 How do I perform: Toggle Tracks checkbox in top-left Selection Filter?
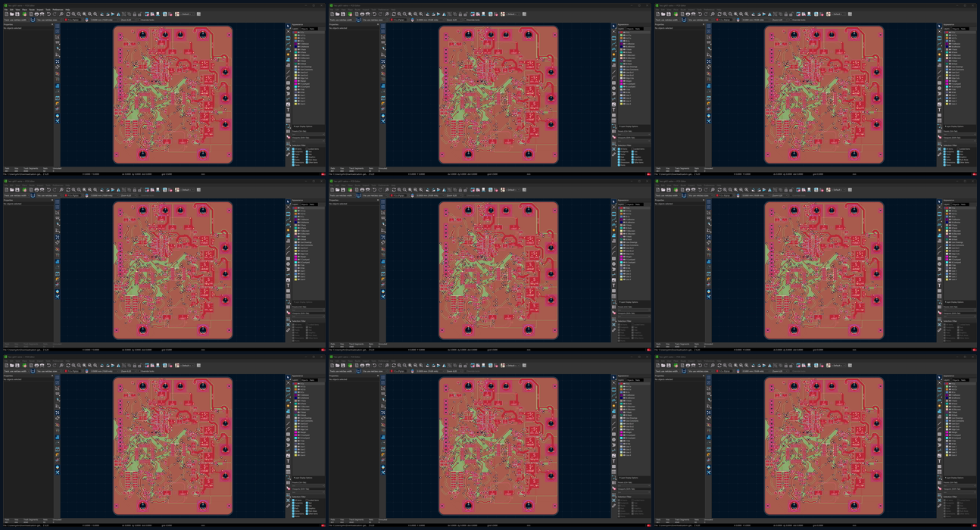[293, 154]
